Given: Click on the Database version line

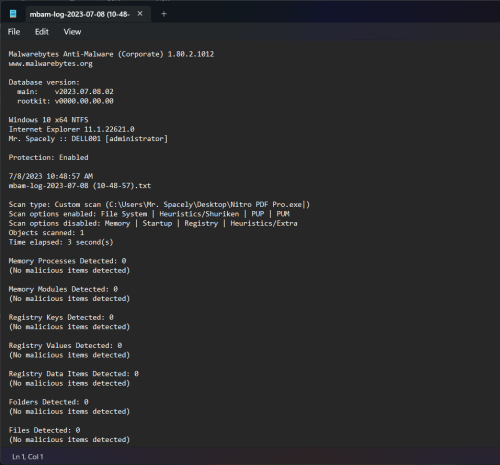Looking at the screenshot, I should coord(44,82).
